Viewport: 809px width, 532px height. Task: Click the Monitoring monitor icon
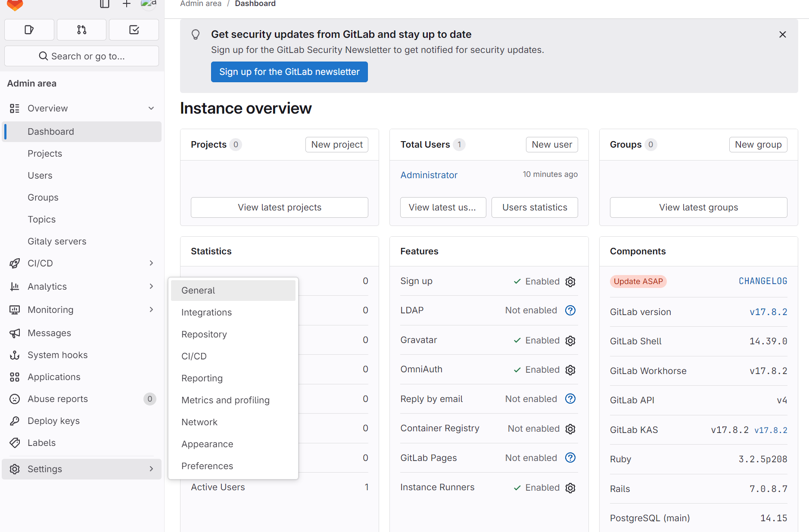pyautogui.click(x=15, y=310)
